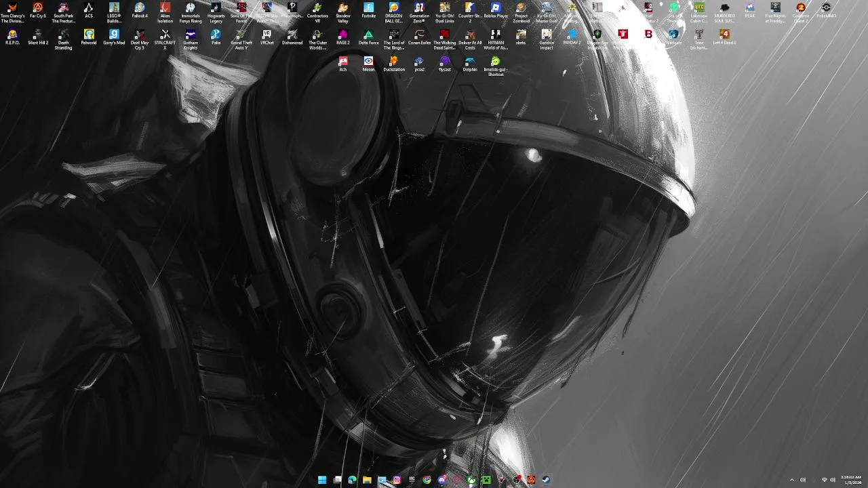
Task: Open the Roblox Player icon
Action: click(496, 11)
